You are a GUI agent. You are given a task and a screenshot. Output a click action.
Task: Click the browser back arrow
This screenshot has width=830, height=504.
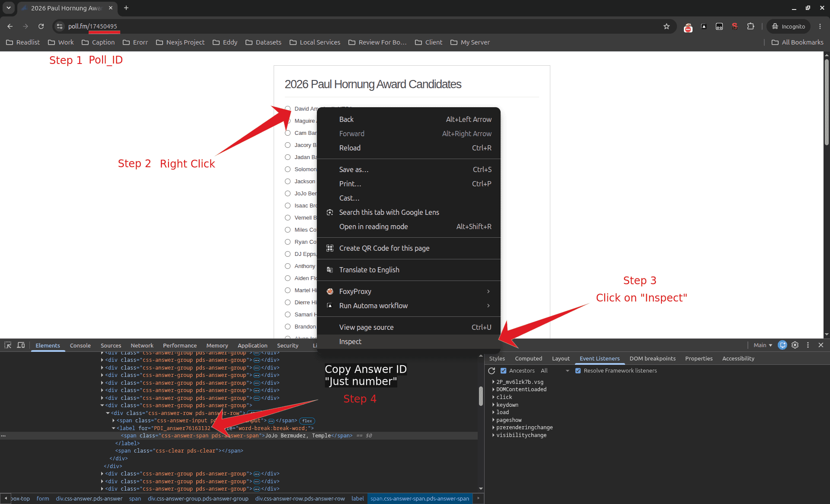tap(10, 26)
